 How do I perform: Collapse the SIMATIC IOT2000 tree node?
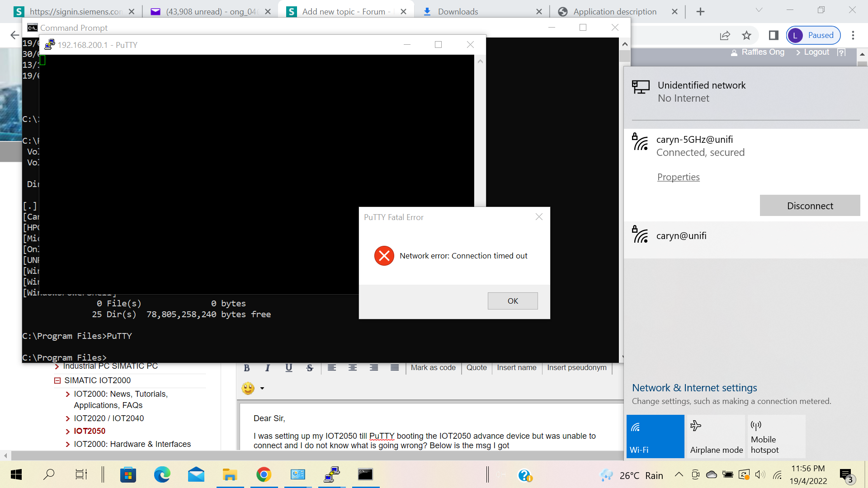coord(57,380)
